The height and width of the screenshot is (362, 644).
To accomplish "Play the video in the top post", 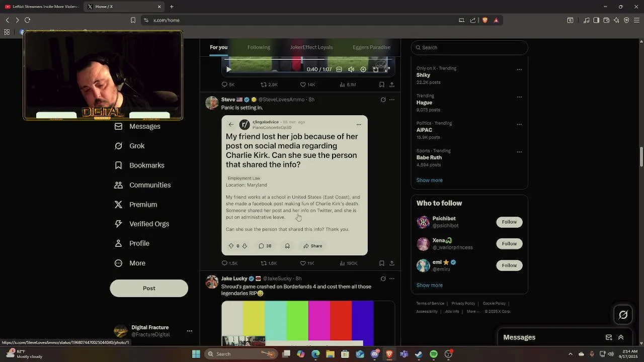I will coord(228,69).
